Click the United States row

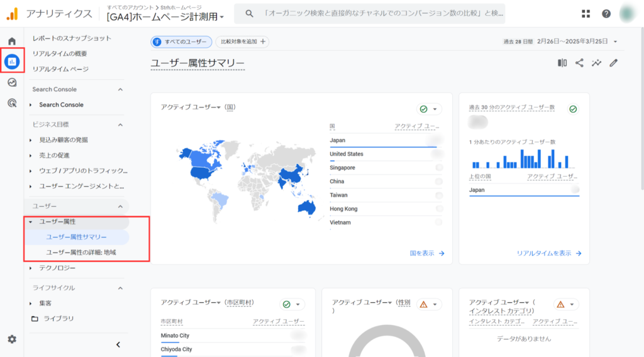386,154
